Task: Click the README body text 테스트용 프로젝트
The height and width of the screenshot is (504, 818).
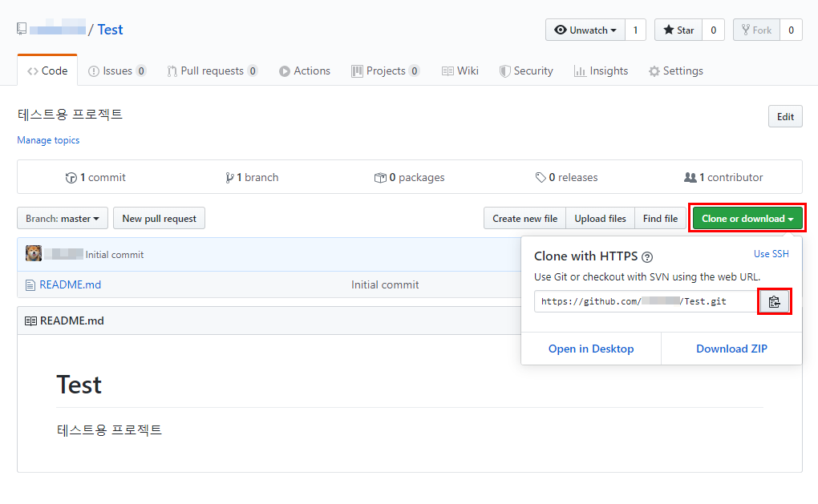Action: (x=110, y=430)
